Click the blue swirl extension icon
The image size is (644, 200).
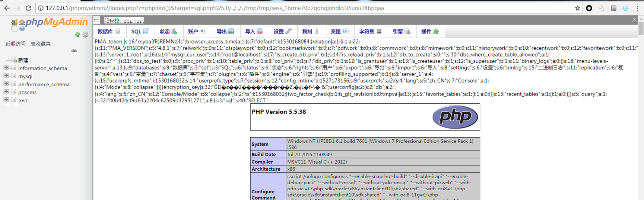click(x=626, y=8)
